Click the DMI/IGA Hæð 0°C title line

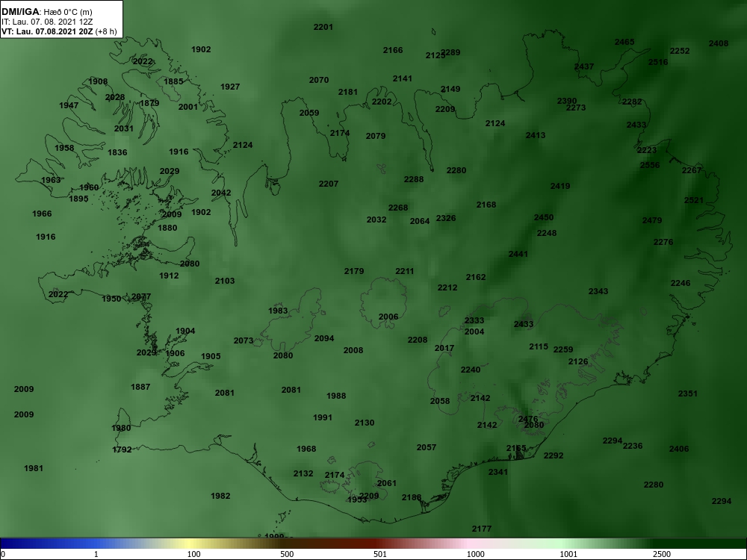pos(47,12)
